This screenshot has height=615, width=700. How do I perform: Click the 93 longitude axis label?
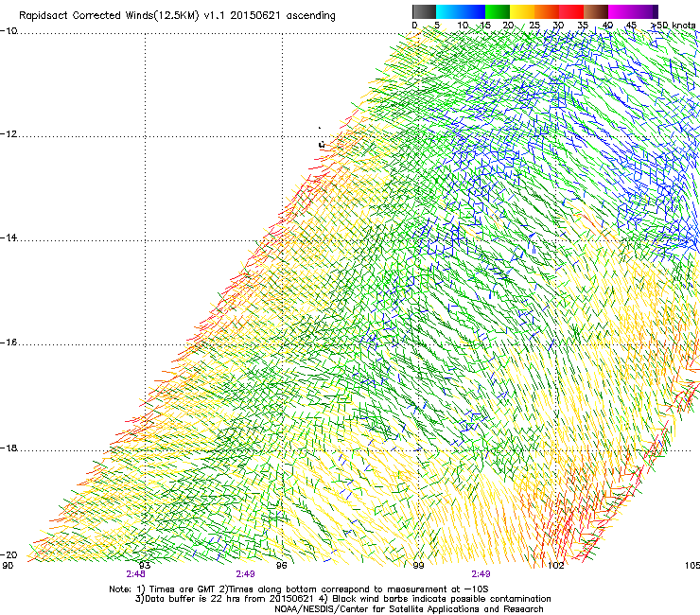pyautogui.click(x=144, y=566)
